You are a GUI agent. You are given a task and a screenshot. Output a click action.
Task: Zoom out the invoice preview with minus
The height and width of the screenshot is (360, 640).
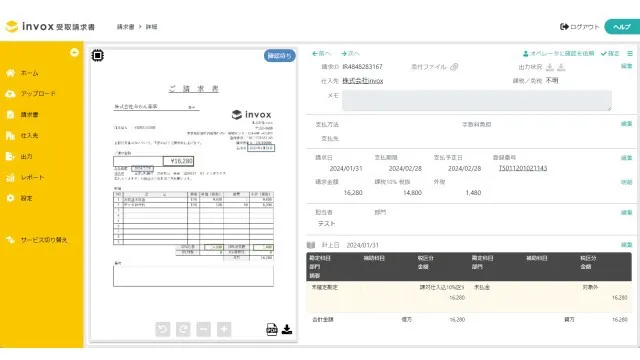point(204,329)
